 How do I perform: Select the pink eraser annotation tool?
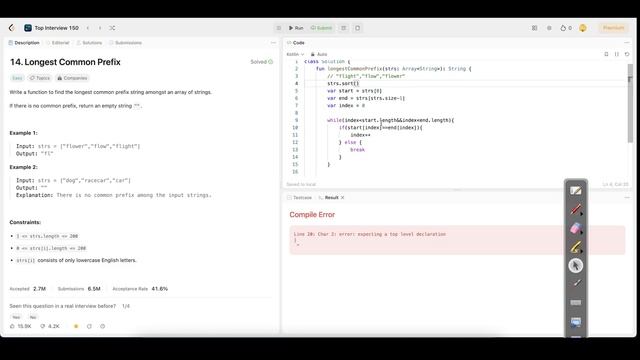[576, 228]
